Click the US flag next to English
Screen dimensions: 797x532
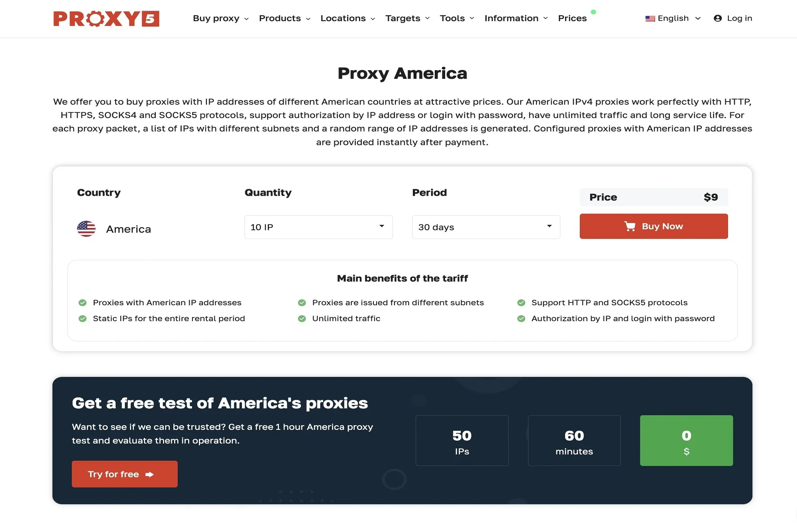point(650,18)
